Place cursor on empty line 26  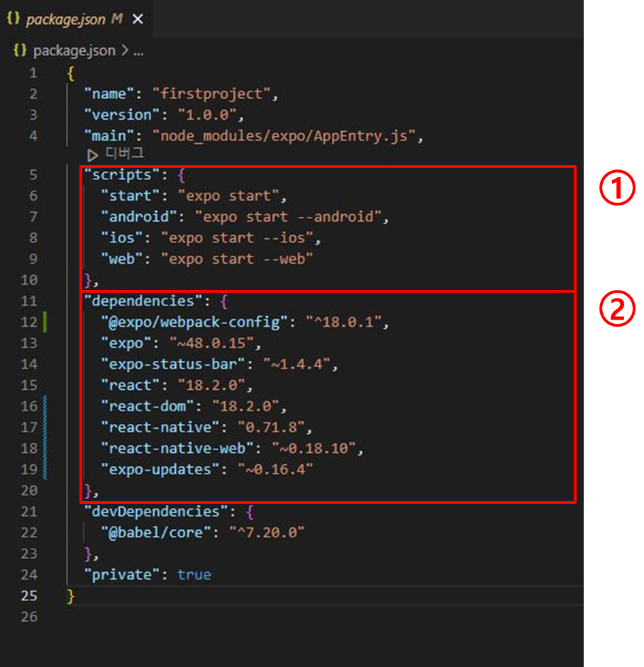(x=323, y=617)
